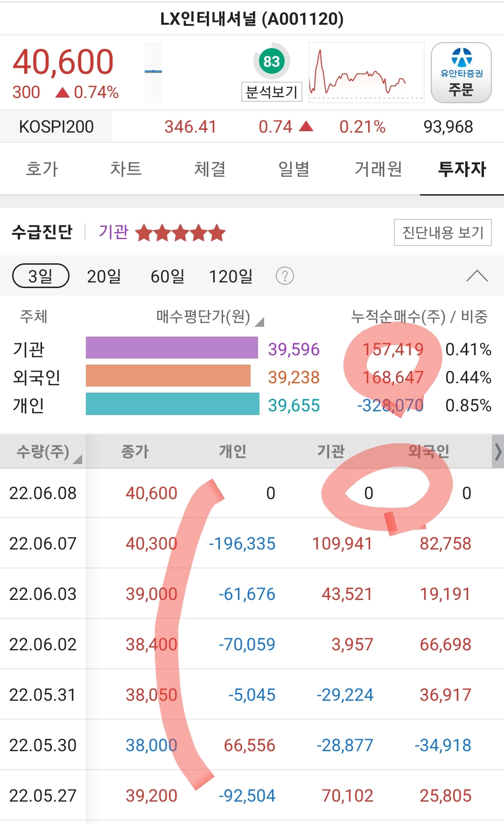Click 기관 value 109,941

tap(342, 543)
